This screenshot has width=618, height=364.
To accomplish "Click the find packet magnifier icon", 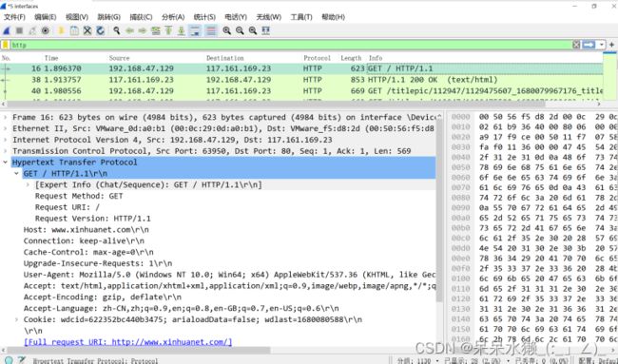I will coord(116,30).
